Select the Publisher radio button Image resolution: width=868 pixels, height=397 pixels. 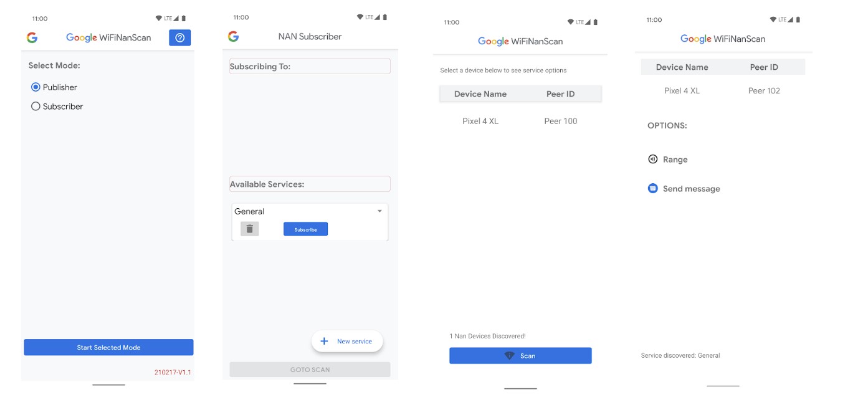(36, 87)
